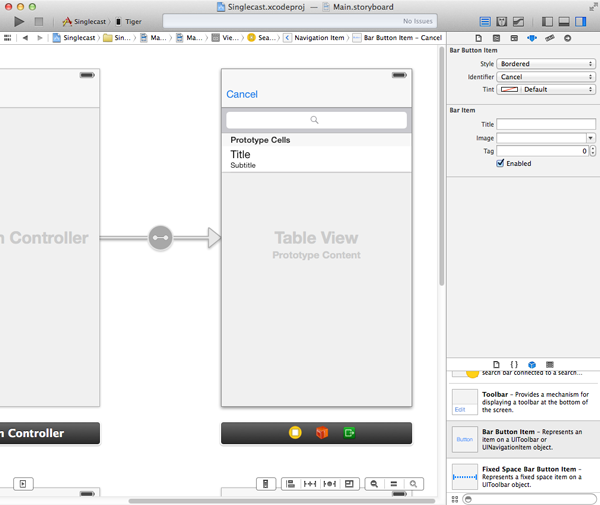Show the Identity inspector
Screen dimensions: 600x505
(x=514, y=38)
